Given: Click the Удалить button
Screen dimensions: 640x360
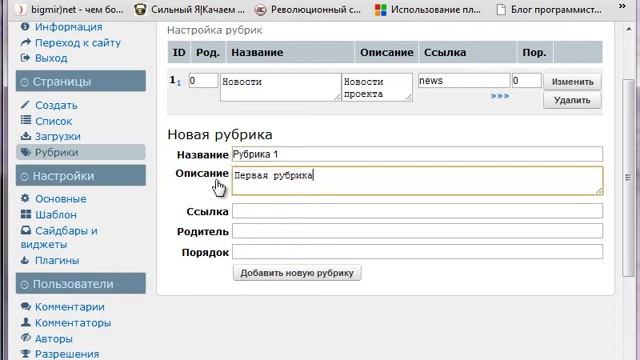Looking at the screenshot, I should click(x=572, y=100).
